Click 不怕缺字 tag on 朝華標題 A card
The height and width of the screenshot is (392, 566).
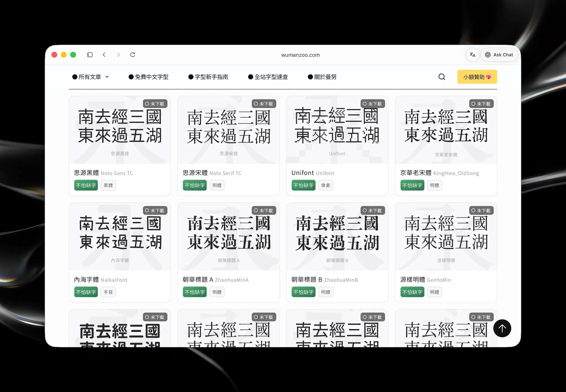coord(194,292)
